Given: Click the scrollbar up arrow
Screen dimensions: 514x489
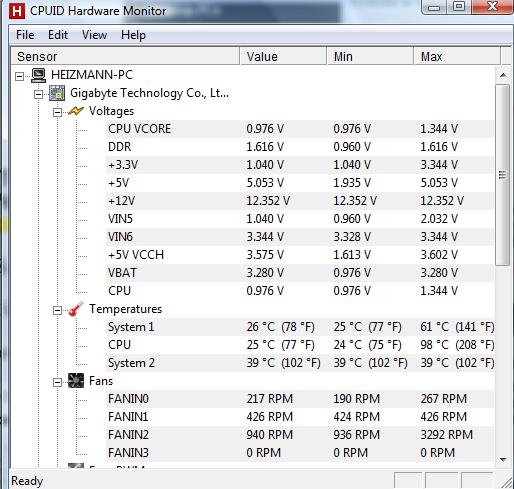Looking at the screenshot, I should [x=503, y=75].
